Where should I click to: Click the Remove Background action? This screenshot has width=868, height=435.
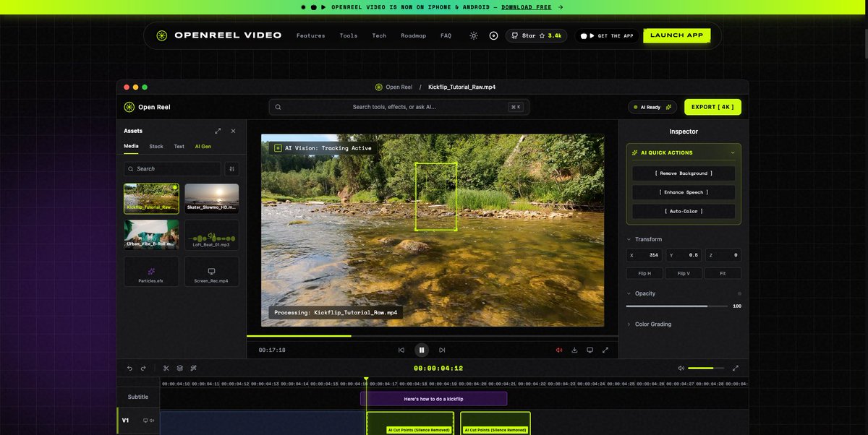[684, 173]
